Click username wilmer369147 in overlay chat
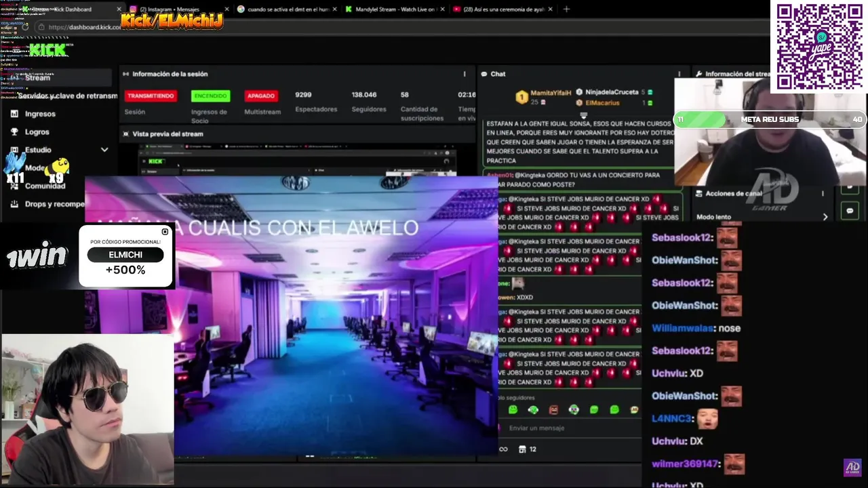The width and height of the screenshot is (868, 488). [686, 464]
